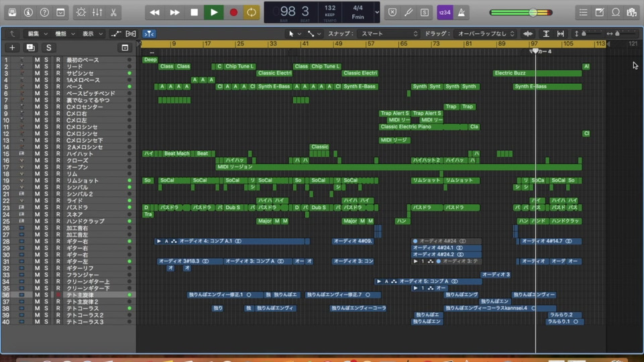Toggle Show Automation icon
The width and height of the screenshot is (644, 362).
tap(116, 34)
